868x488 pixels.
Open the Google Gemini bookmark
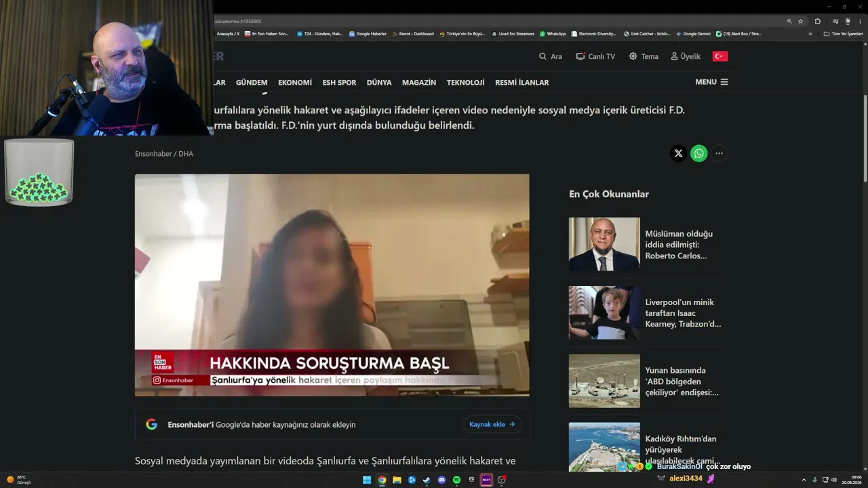point(693,34)
